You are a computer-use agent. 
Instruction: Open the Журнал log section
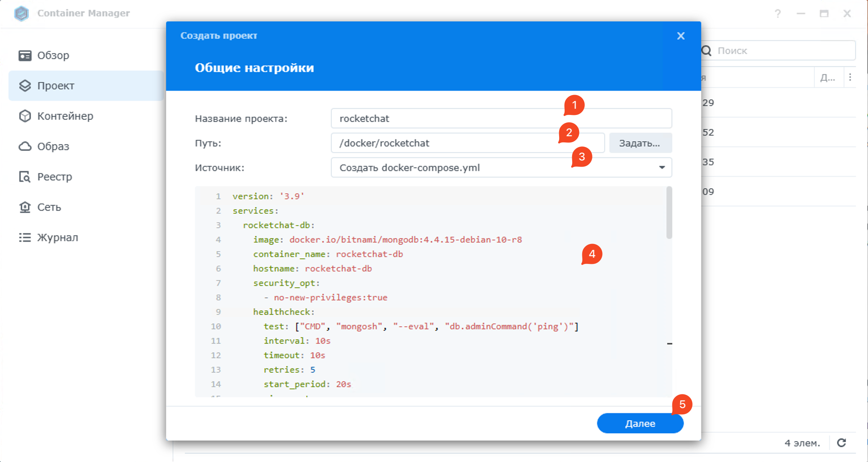click(x=86, y=238)
